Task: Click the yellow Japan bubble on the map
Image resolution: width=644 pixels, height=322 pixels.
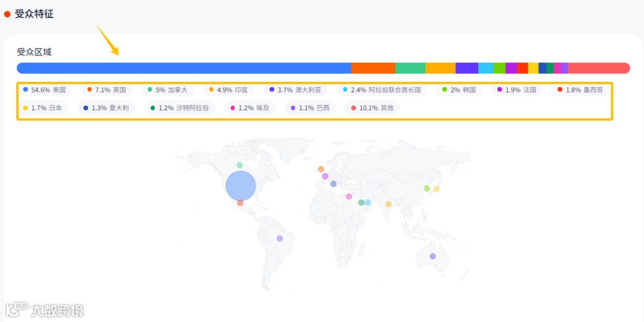Action: pos(436,189)
